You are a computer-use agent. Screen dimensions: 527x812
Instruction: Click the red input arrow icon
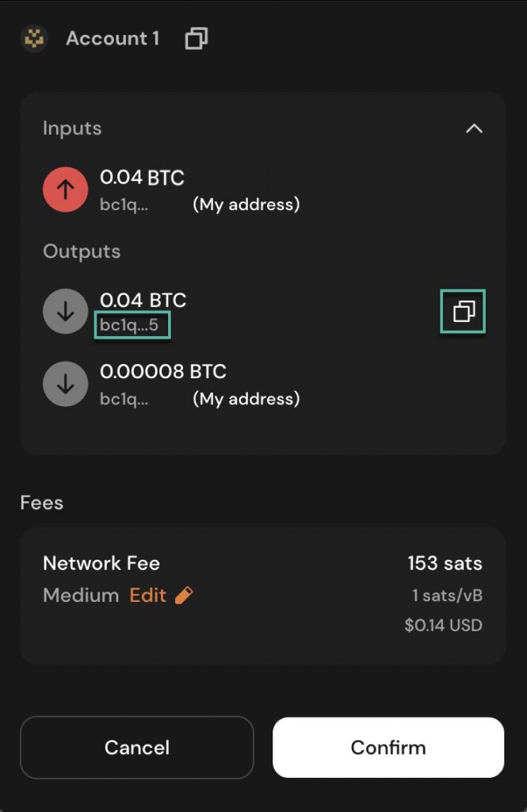[x=65, y=190]
